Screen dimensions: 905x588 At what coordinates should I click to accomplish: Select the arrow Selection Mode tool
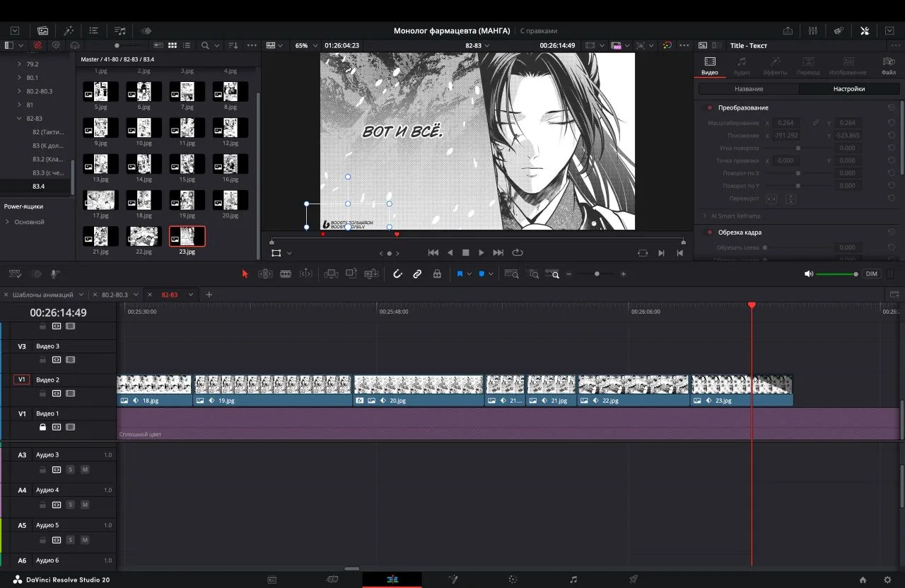245,274
